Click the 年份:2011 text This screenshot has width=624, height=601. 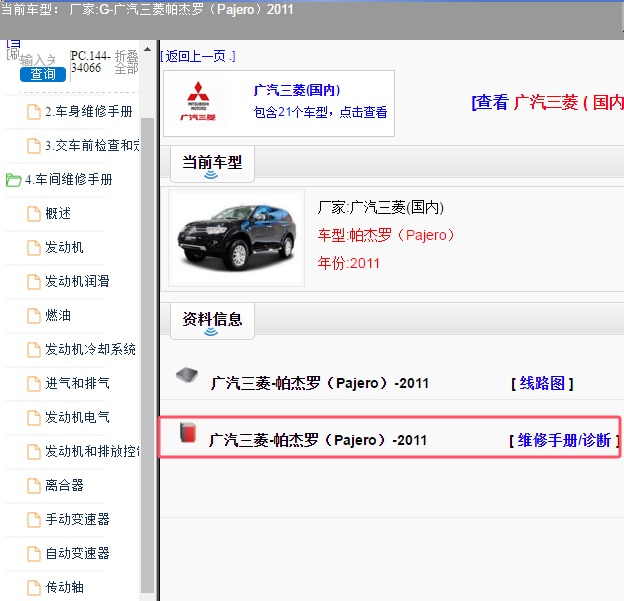click(x=349, y=263)
